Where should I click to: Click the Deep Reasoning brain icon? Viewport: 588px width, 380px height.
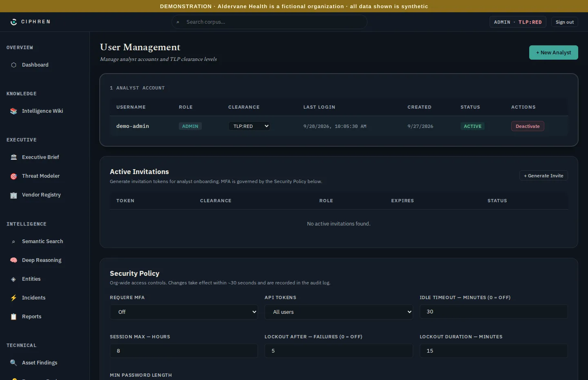[13, 260]
